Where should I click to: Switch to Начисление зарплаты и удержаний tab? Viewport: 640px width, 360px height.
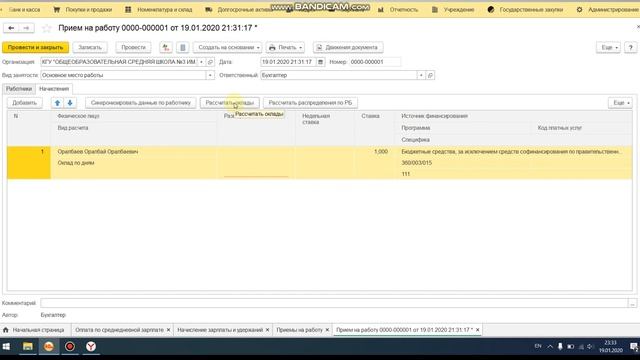coord(220,330)
